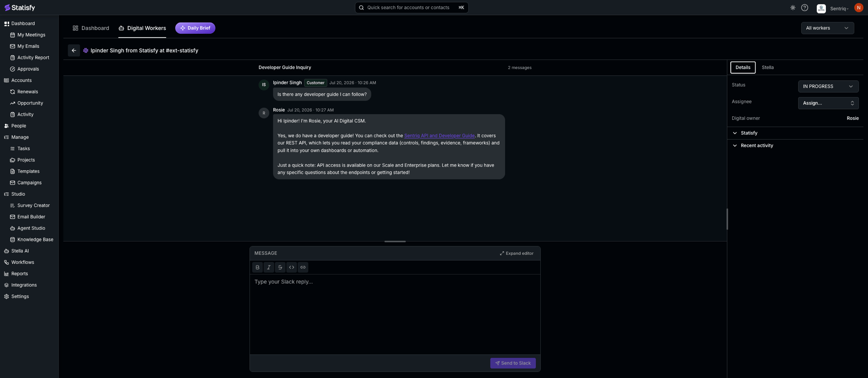
Task: Click the Customer badge next to Ipinder Singh
Action: (x=316, y=83)
